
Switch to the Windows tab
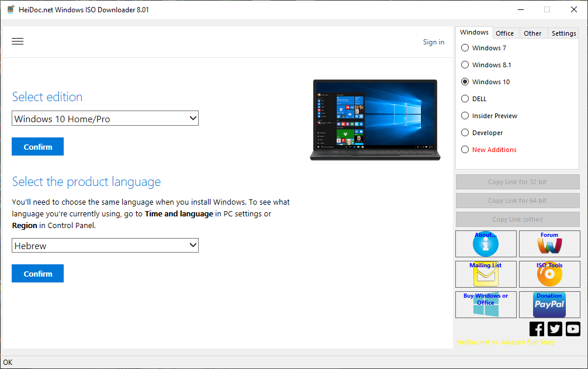[474, 32]
